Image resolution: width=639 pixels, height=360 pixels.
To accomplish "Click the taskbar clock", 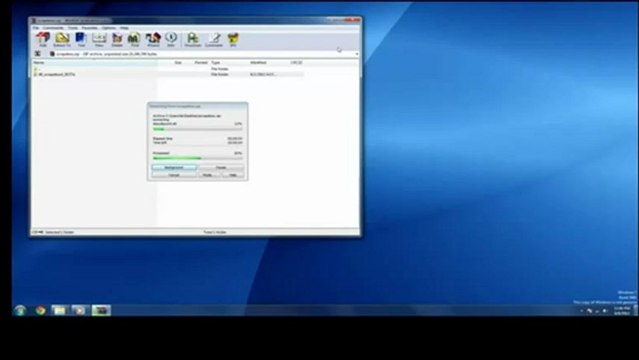I will click(622, 311).
